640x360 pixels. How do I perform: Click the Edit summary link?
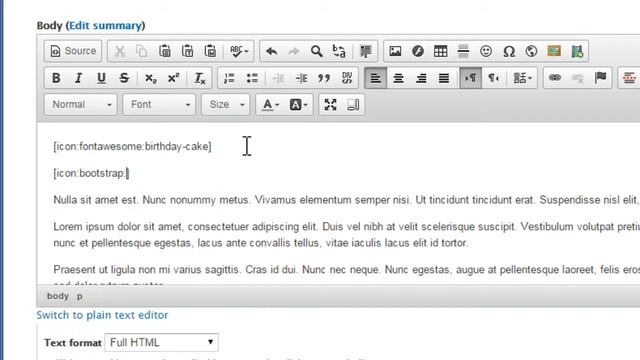105,26
